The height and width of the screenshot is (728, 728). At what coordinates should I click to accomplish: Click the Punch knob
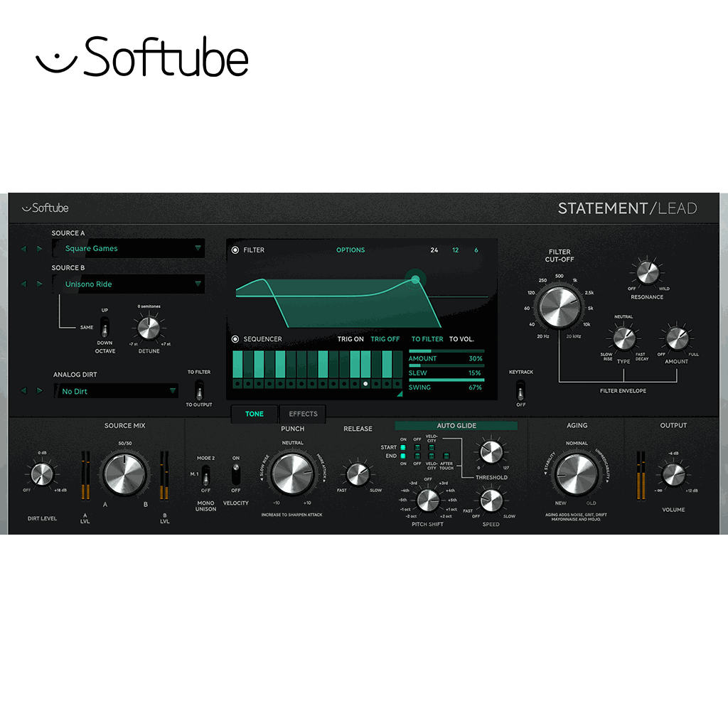point(292,474)
